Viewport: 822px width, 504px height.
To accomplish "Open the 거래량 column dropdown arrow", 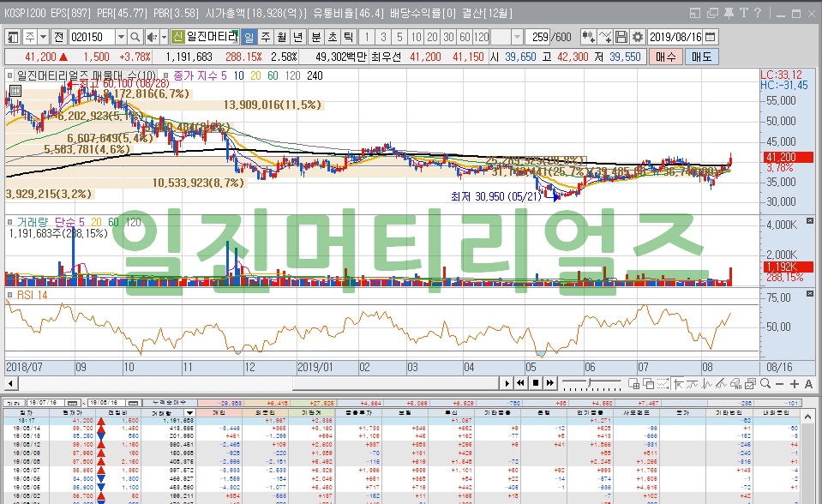I will pyautogui.click(x=189, y=413).
